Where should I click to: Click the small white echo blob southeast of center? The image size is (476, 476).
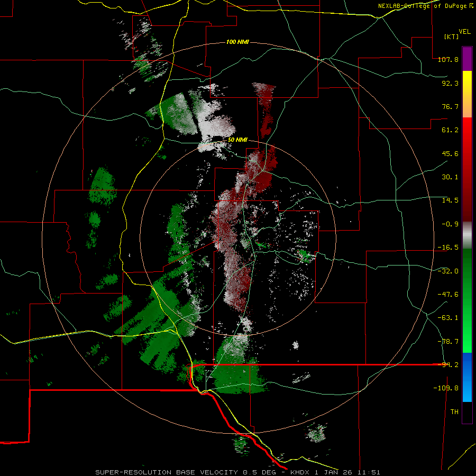coord(295,345)
